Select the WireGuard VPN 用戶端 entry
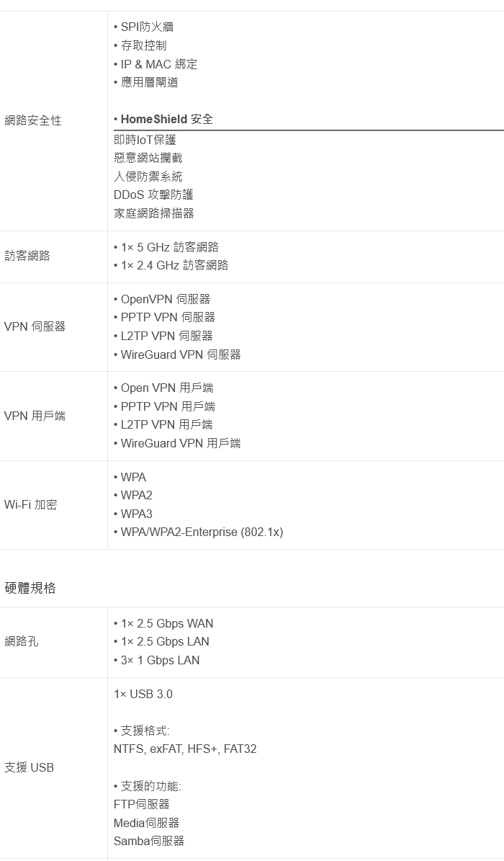Viewport: 504px width, 861px height. 180,443
